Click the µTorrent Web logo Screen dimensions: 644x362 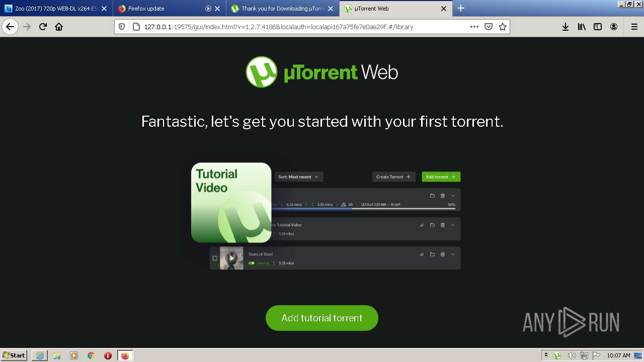tap(322, 72)
